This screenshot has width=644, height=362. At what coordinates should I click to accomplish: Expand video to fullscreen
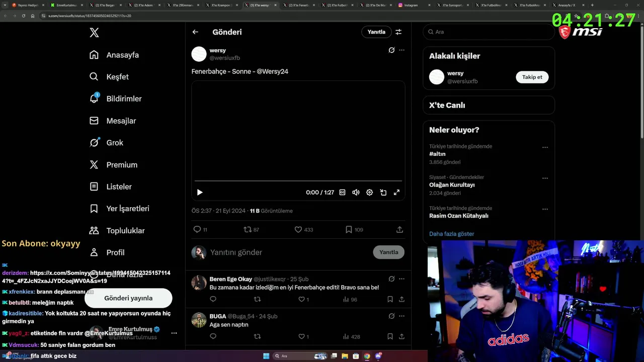(396, 192)
